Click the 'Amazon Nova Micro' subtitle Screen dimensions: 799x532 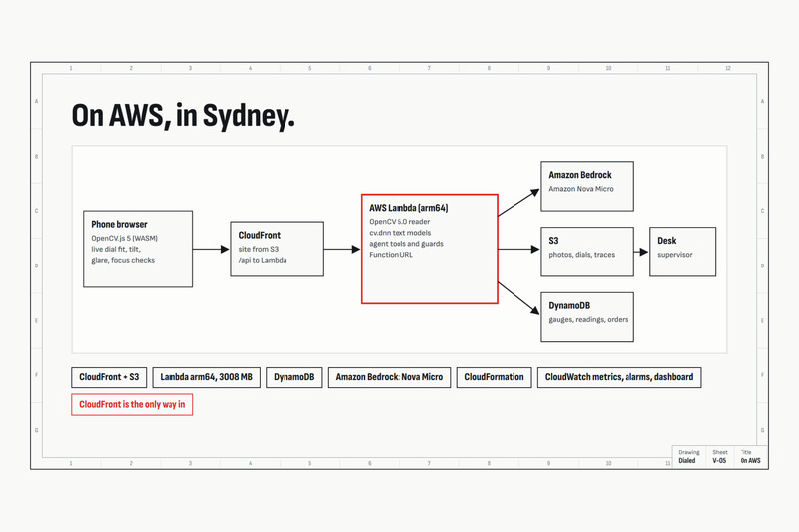(x=581, y=189)
